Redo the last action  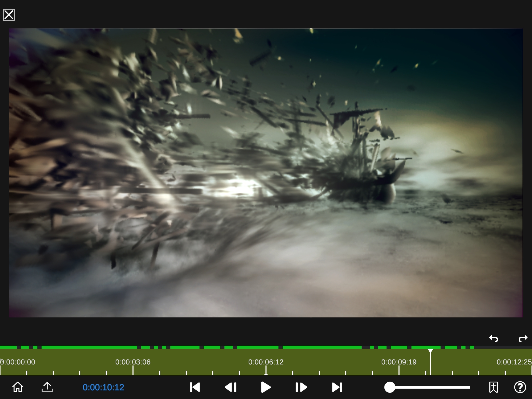523,338
